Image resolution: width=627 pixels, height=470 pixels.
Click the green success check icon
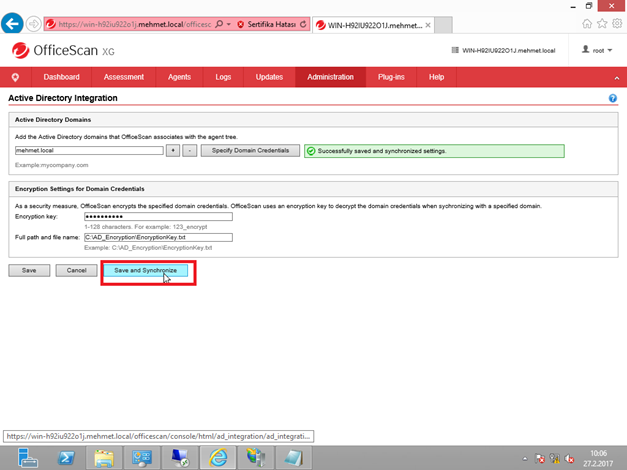pos(311,151)
